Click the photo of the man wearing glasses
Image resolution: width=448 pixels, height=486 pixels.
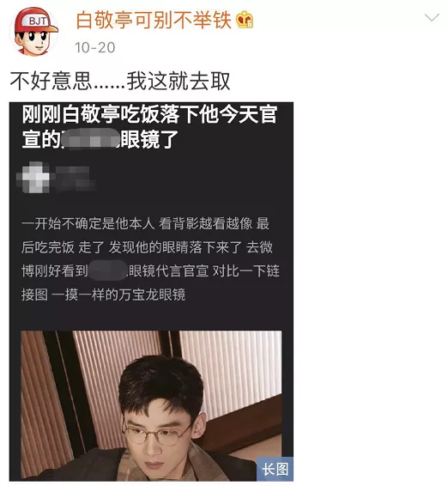pos(151,405)
